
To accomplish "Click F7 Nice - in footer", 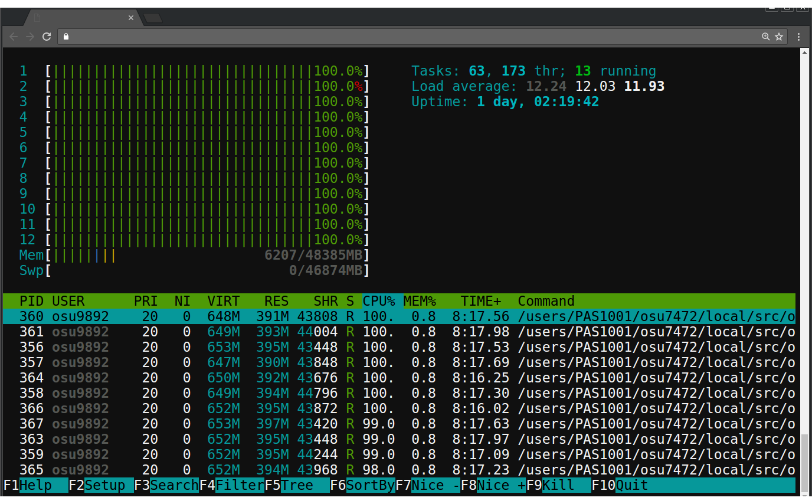I will (x=428, y=485).
